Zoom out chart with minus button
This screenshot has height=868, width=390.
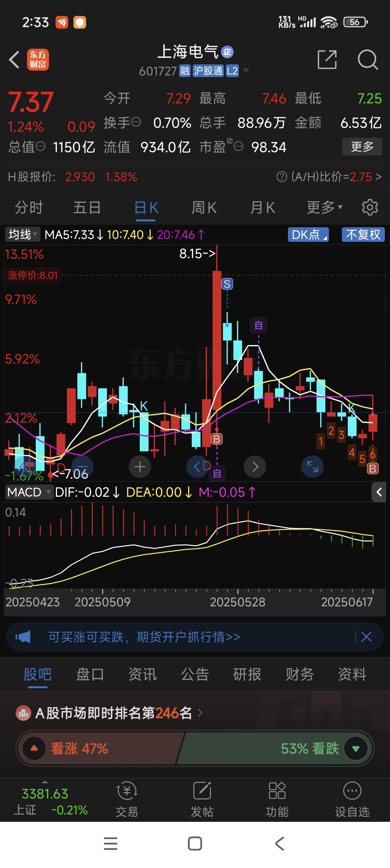(x=83, y=467)
